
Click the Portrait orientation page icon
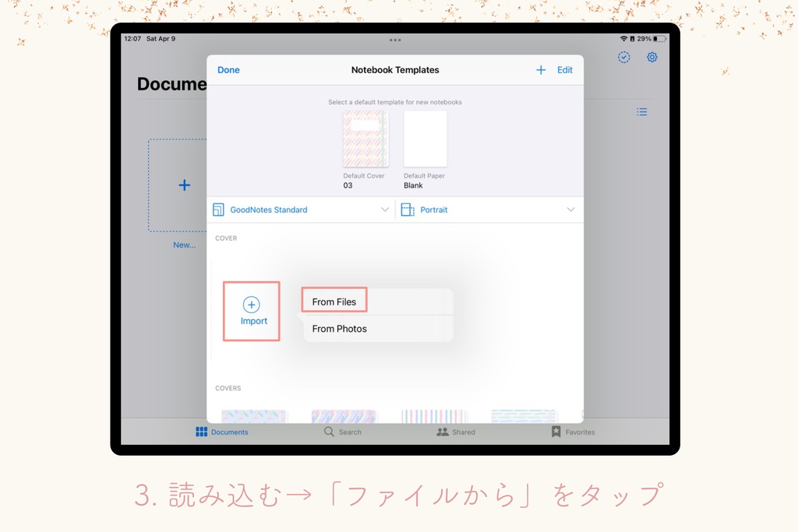[406, 210]
